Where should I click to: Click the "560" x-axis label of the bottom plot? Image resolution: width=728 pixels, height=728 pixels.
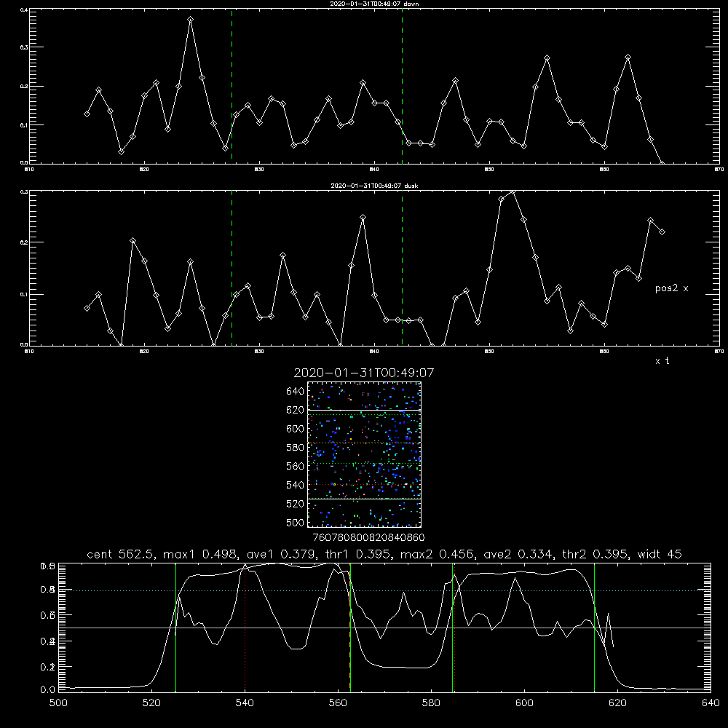tap(338, 703)
